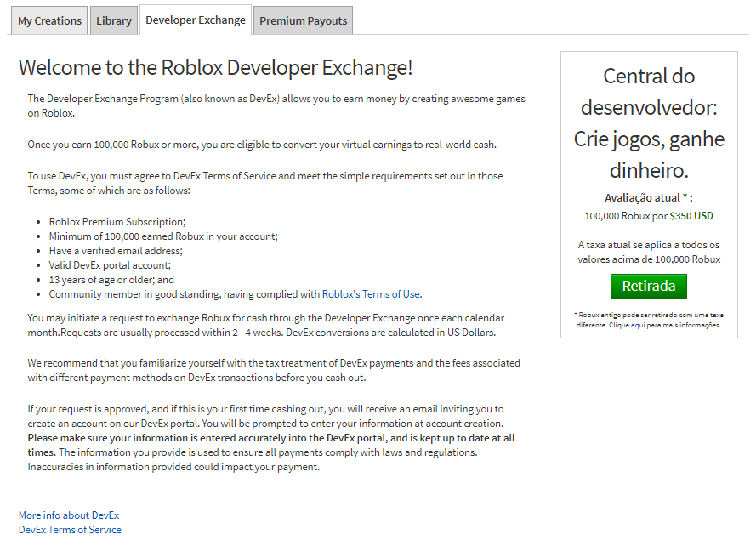This screenshot has width=756, height=546.
Task: Click the Welcome to the Roblox Developer Exchange heading
Action: (x=216, y=68)
